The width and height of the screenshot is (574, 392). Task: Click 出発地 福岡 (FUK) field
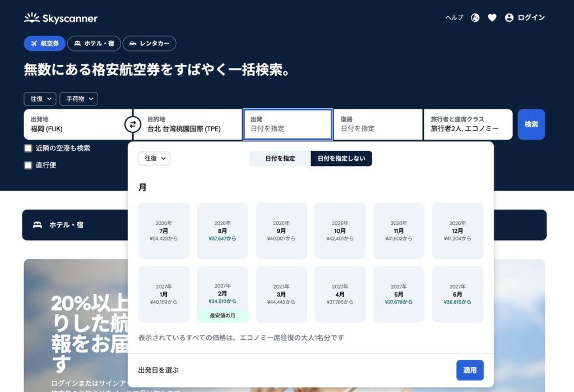[x=77, y=124]
